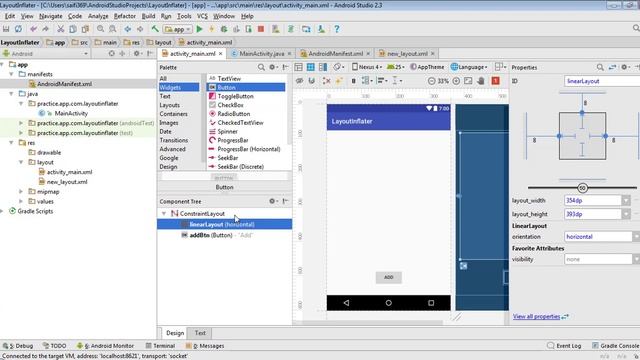Open the Navigate menu
640x360 pixels.
pyautogui.click(x=51, y=16)
